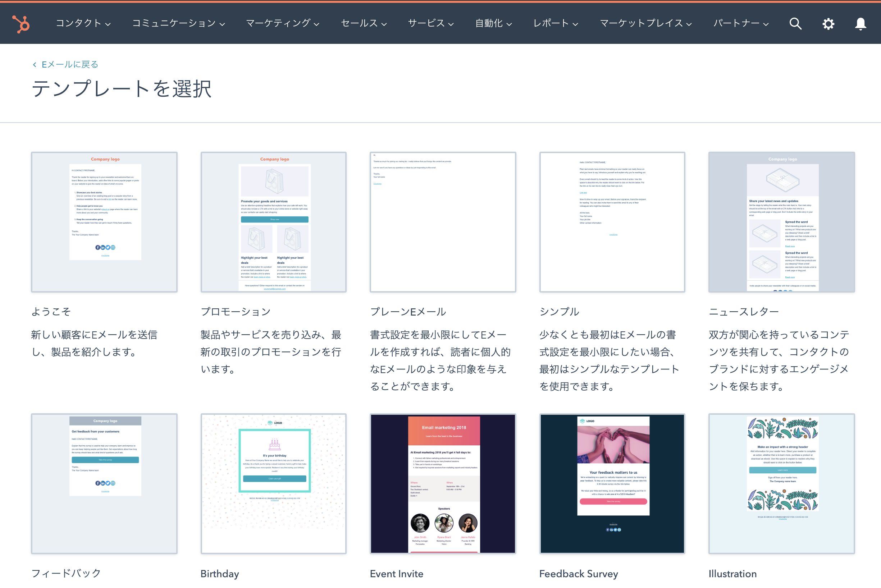Open the search magnifier icon
Image resolution: width=881 pixels, height=588 pixels.
(795, 24)
